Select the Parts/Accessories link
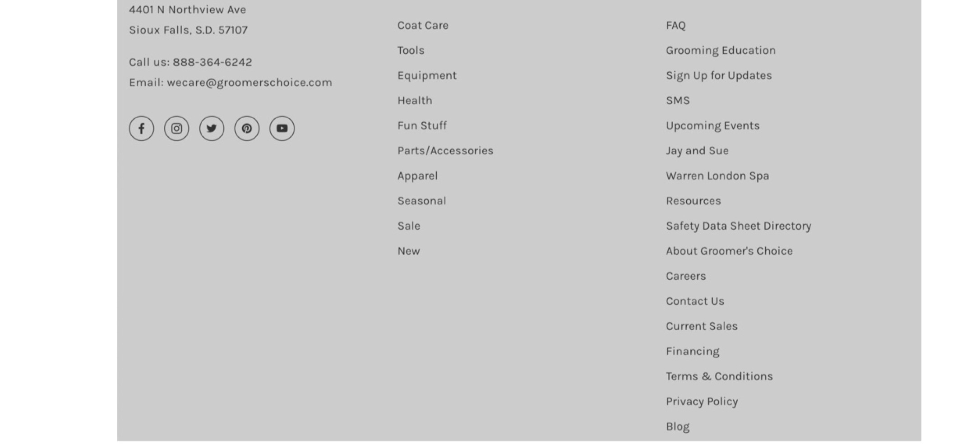980x444 pixels. 445,151
